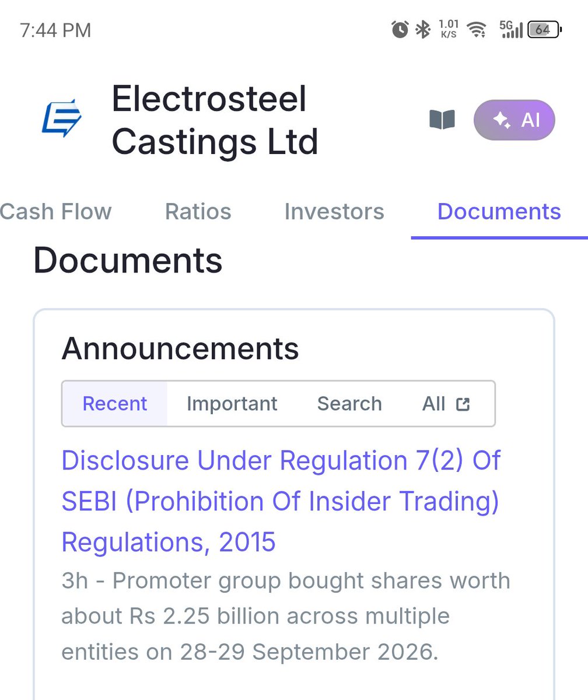Click the Electrosteel Castings Ltd title
Screen dimensions: 588x700
[215, 120]
